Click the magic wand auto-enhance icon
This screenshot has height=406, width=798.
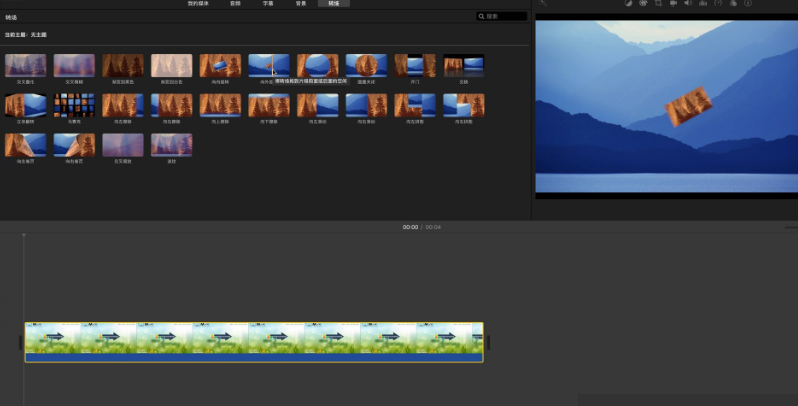544,4
